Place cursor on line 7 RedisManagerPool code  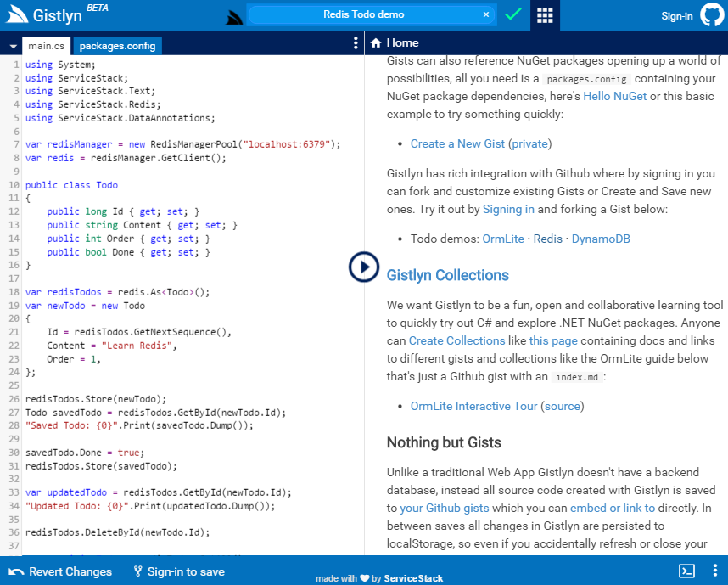click(182, 144)
